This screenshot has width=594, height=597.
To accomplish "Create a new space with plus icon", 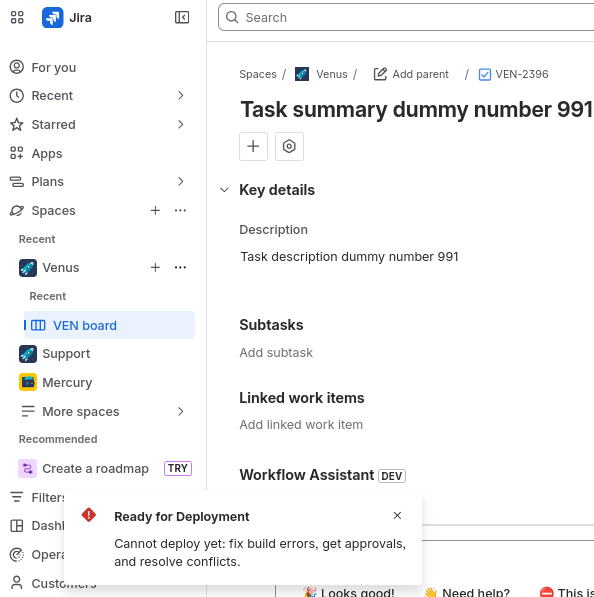I will click(155, 211).
